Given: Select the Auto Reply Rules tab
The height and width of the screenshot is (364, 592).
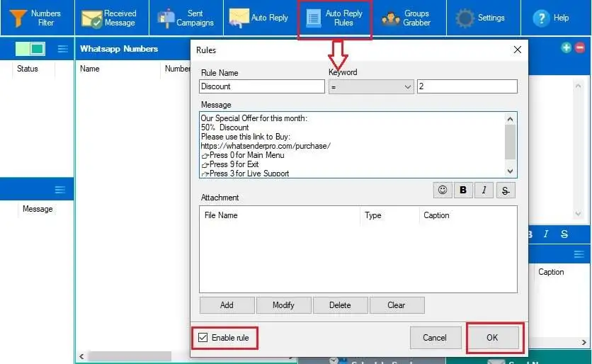Looking at the screenshot, I should pos(335,18).
